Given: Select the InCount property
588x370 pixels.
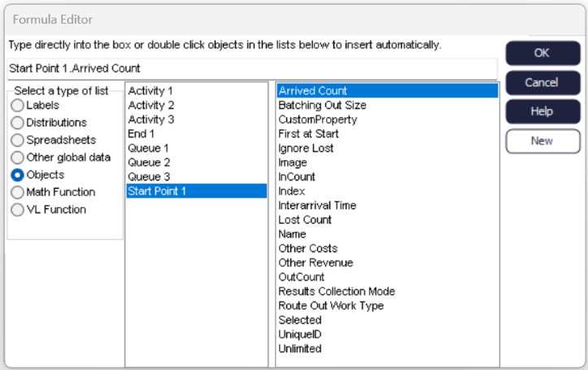Looking at the screenshot, I should 387,176.
